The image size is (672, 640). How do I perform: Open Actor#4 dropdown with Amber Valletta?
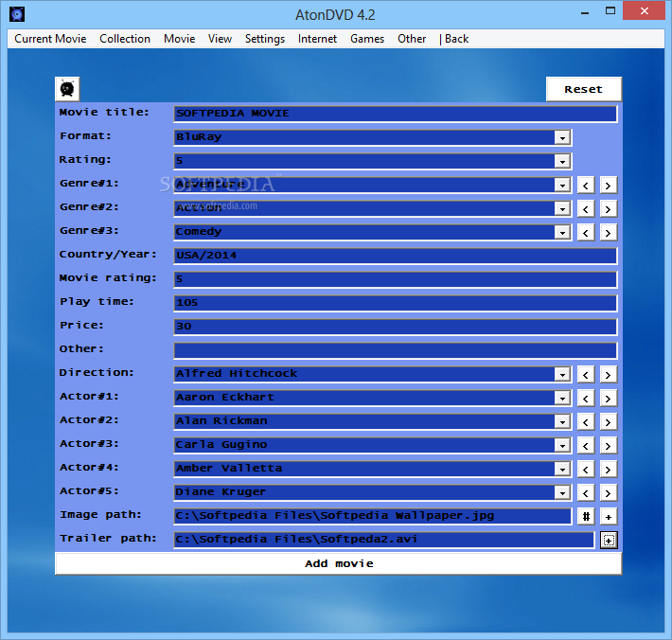[562, 469]
